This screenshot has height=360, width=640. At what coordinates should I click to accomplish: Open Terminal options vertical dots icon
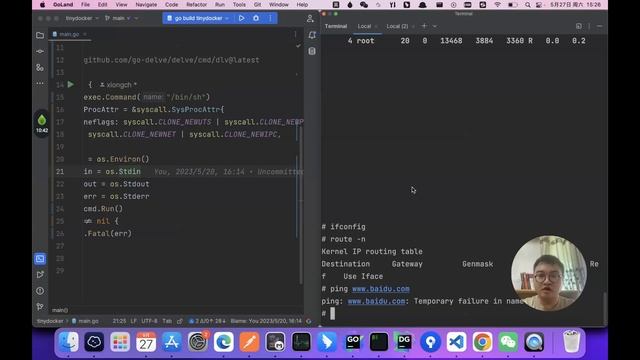tap(589, 26)
